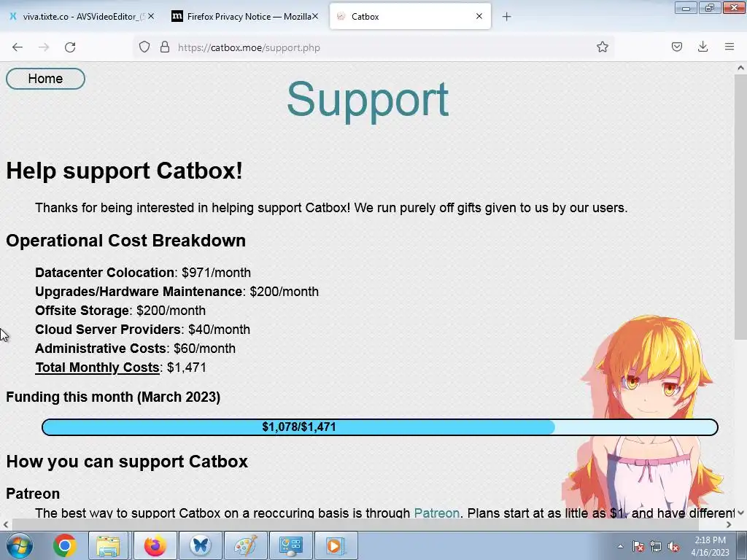The image size is (747, 560).
Task: Click the Offsite Storage cost line
Action: 120,311
